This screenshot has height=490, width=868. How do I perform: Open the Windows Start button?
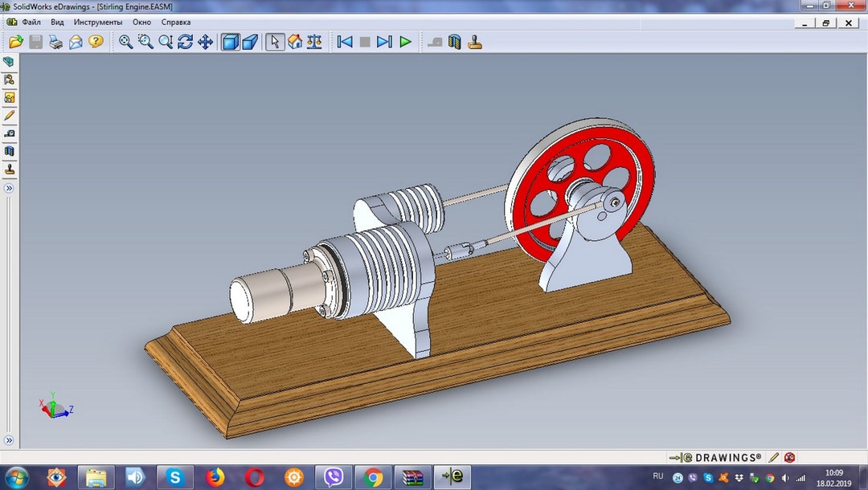(16, 476)
